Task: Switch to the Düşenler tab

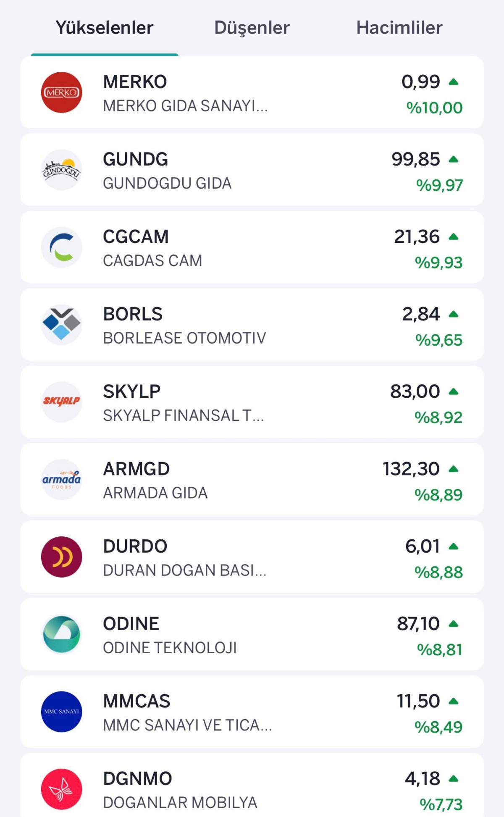Action: click(252, 28)
